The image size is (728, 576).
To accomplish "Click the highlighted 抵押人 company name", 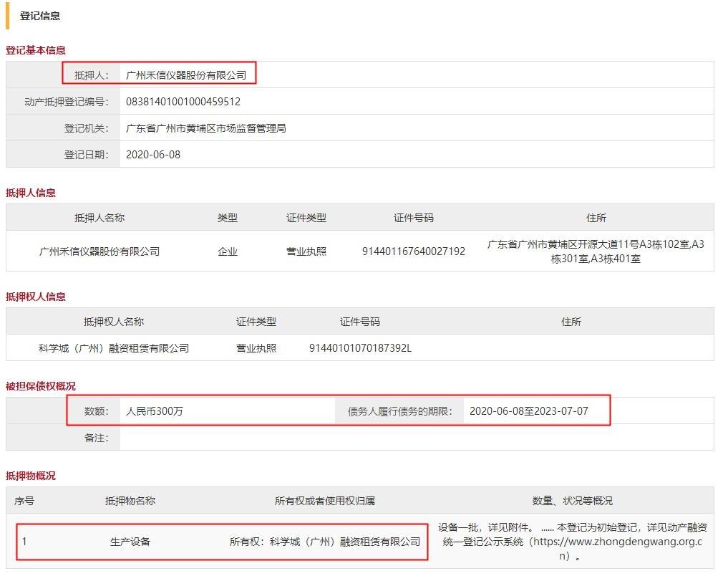I will (186, 72).
